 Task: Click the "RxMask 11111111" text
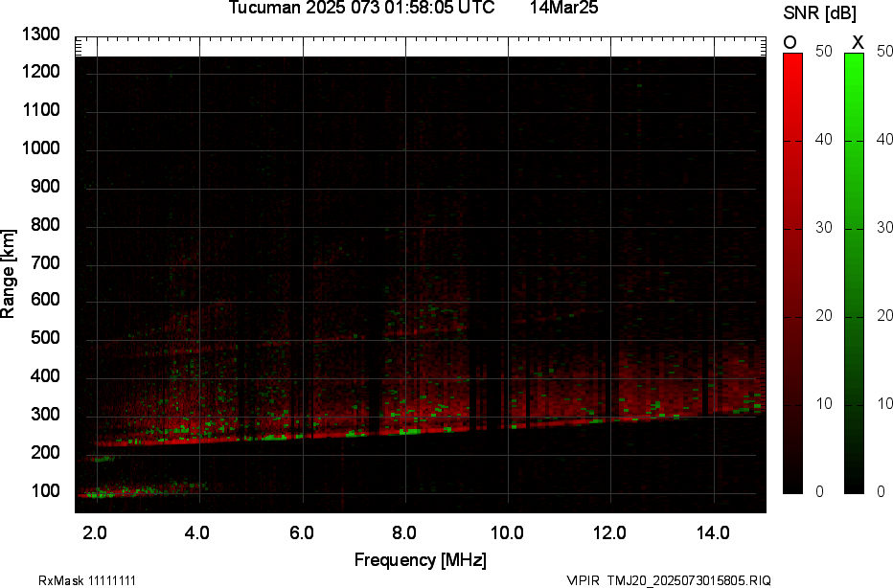pos(86,580)
